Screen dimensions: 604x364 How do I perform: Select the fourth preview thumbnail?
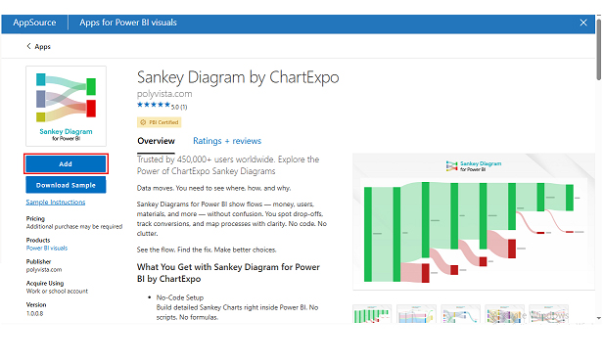(x=504, y=314)
